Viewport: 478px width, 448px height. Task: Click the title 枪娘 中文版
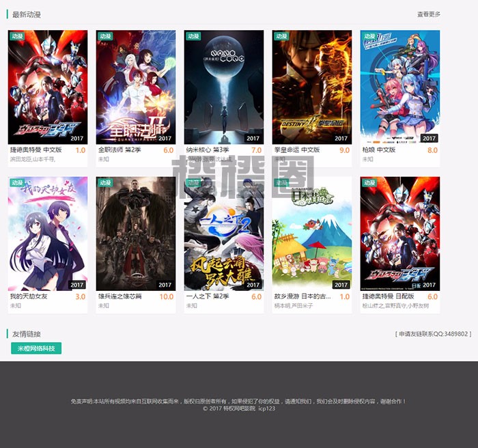tap(378, 150)
